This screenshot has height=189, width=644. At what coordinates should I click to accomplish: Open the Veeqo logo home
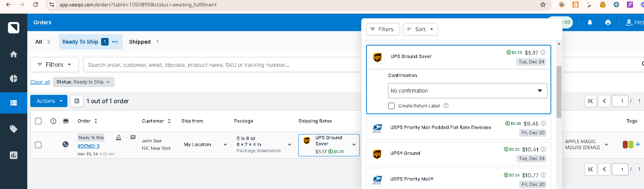tap(14, 28)
